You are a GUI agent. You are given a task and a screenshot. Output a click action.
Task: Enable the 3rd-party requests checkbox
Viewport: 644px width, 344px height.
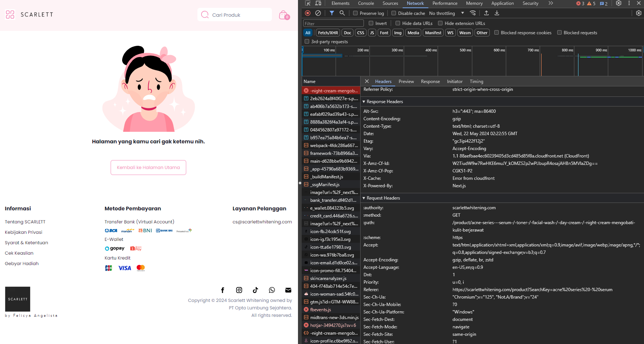click(x=307, y=41)
